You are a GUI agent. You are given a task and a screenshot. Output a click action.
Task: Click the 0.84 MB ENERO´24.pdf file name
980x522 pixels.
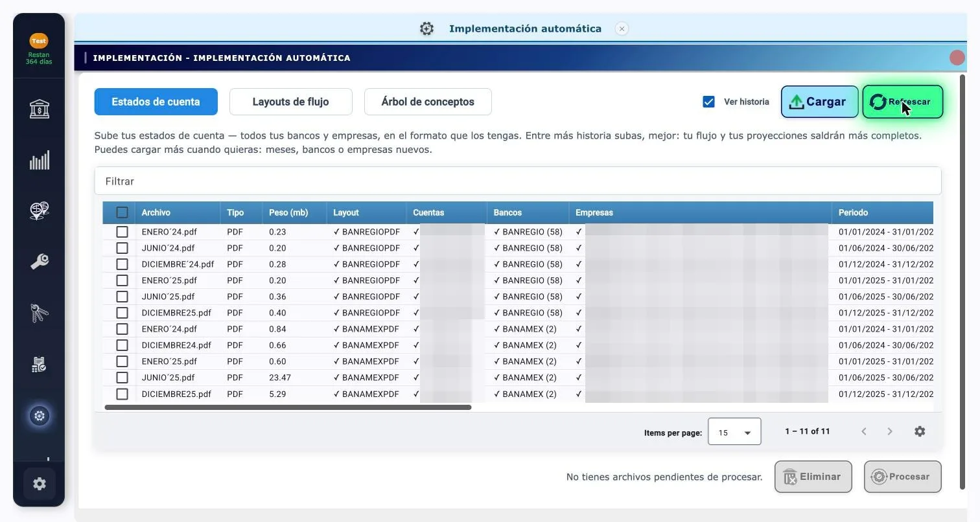pyautogui.click(x=169, y=329)
